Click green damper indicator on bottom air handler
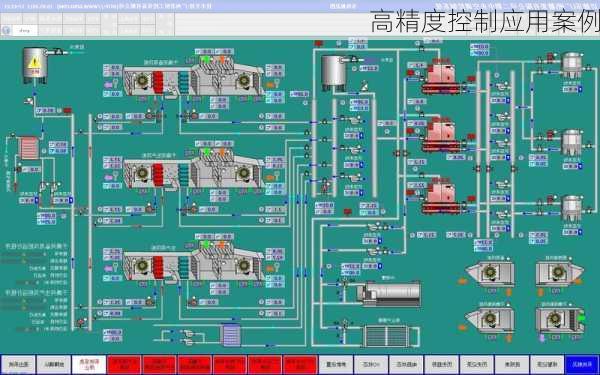The image size is (600, 375). (206, 244)
